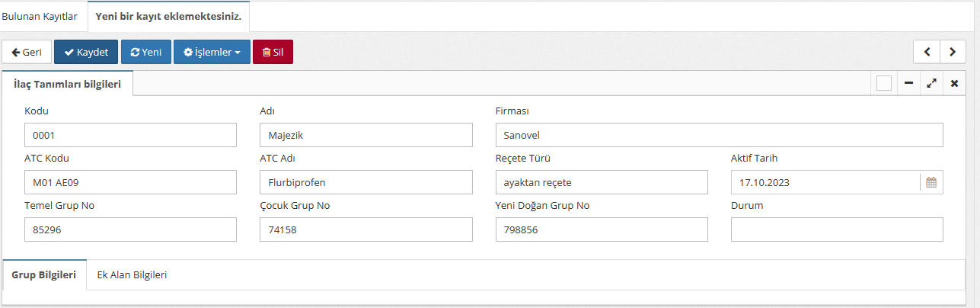Open the Aktif Tarih calendar picker
Viewport: 980px width, 308px height.
coord(931,182)
